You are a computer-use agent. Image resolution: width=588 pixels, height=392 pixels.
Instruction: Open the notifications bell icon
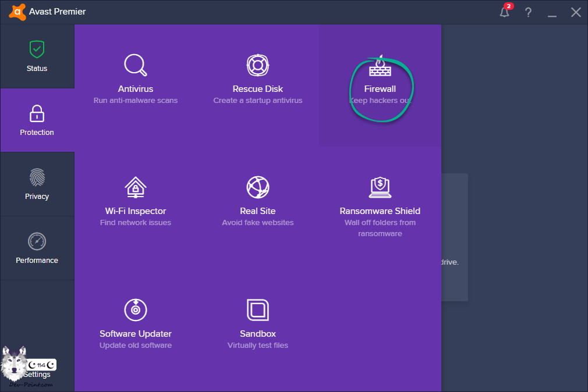(505, 12)
